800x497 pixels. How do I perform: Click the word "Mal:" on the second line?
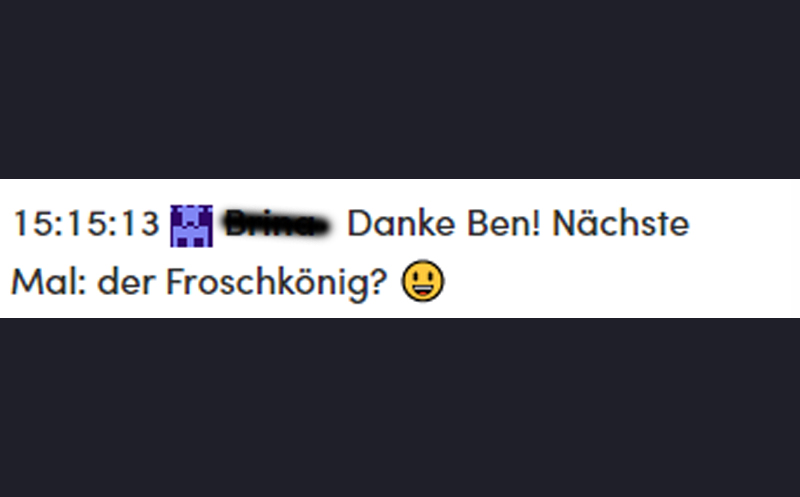[49, 282]
